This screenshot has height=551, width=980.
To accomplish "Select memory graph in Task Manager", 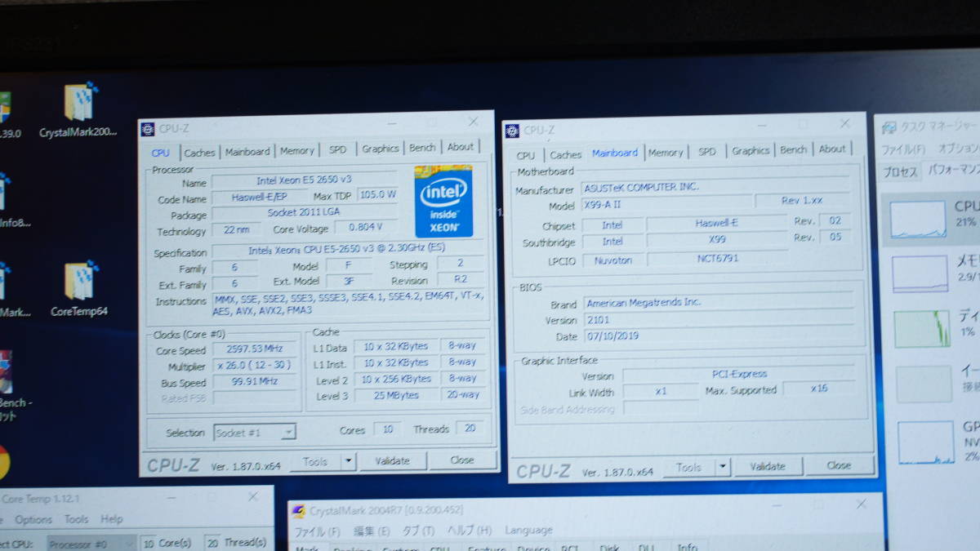I will click(920, 273).
